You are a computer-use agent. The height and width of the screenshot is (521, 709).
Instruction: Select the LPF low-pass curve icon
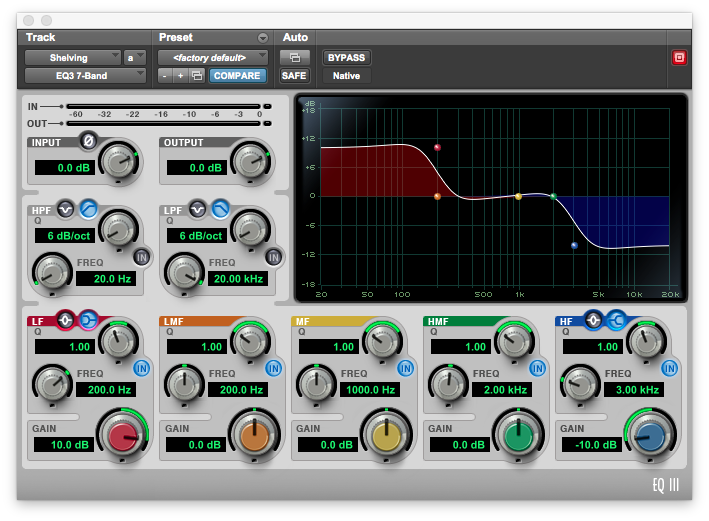pos(220,209)
